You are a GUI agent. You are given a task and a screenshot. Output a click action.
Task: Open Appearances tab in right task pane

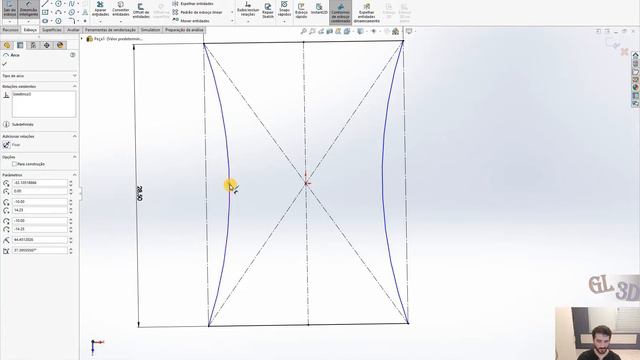(x=636, y=87)
